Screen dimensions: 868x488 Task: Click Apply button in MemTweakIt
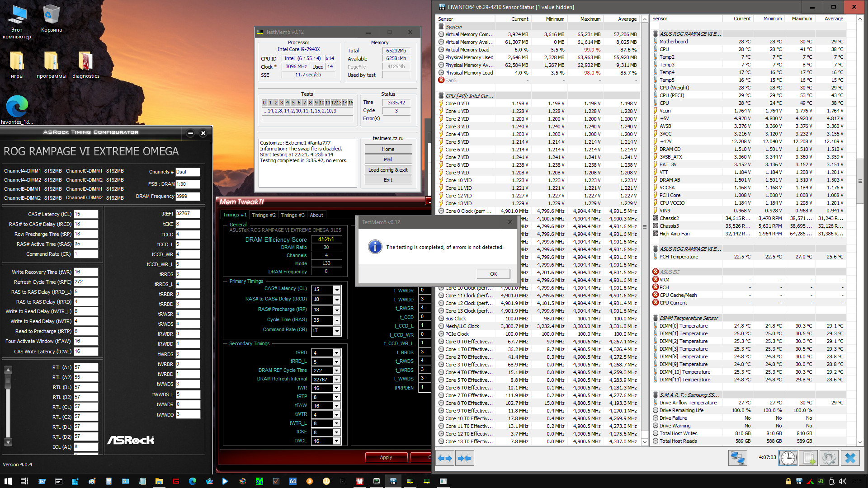(x=386, y=457)
